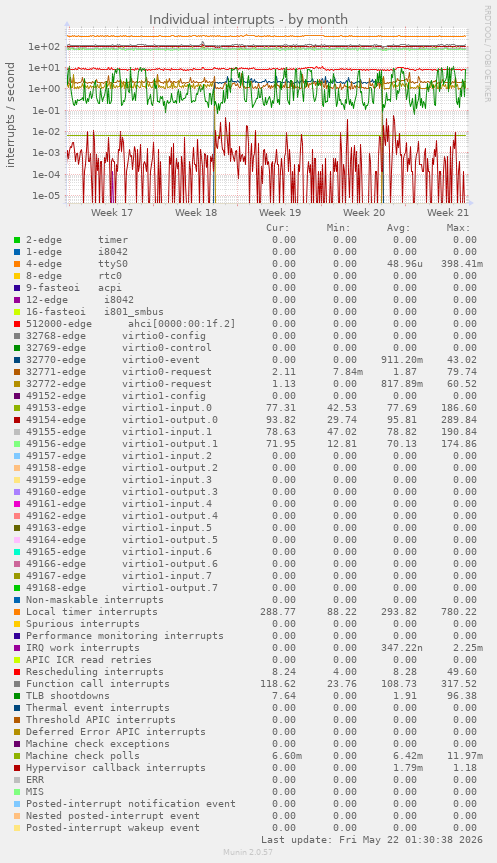Click the graph title Individual interrupts
497x863 pixels.
(248, 20)
